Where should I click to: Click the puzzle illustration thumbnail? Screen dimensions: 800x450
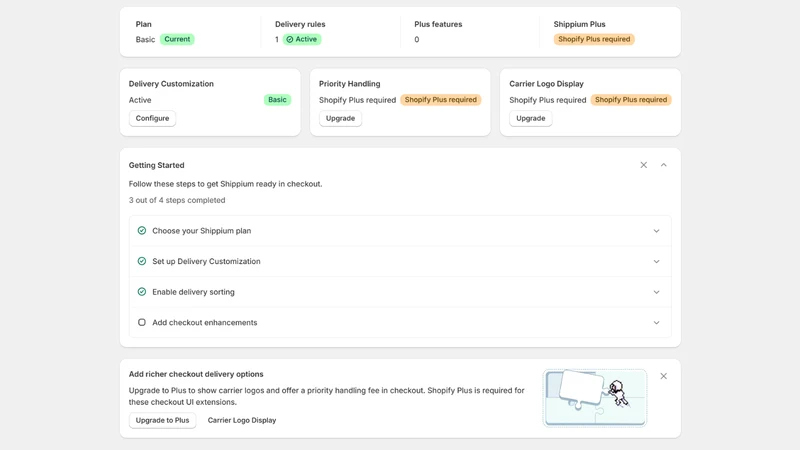[595, 398]
